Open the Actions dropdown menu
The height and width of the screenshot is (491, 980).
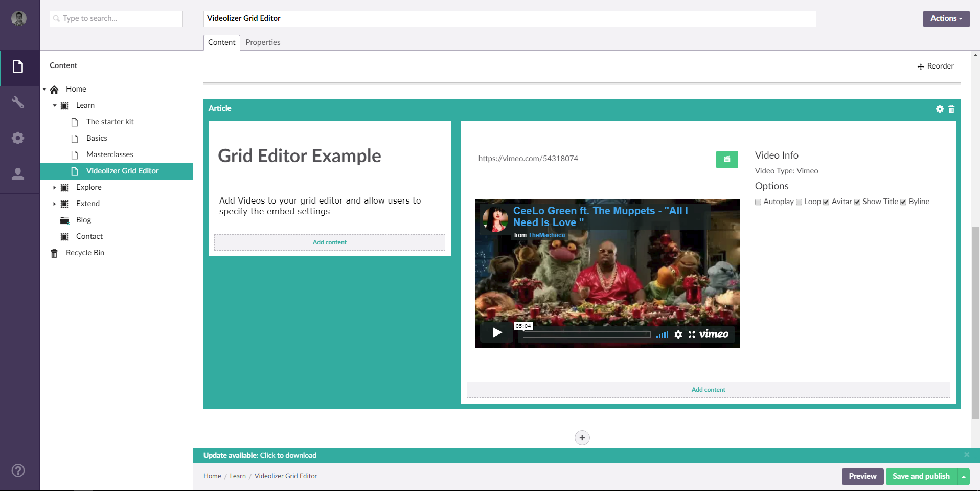point(946,18)
